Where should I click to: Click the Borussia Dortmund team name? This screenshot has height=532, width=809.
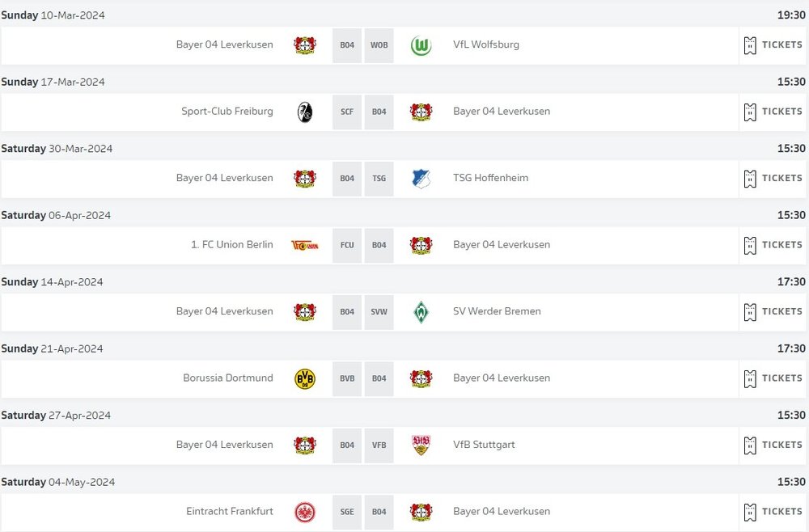click(229, 378)
